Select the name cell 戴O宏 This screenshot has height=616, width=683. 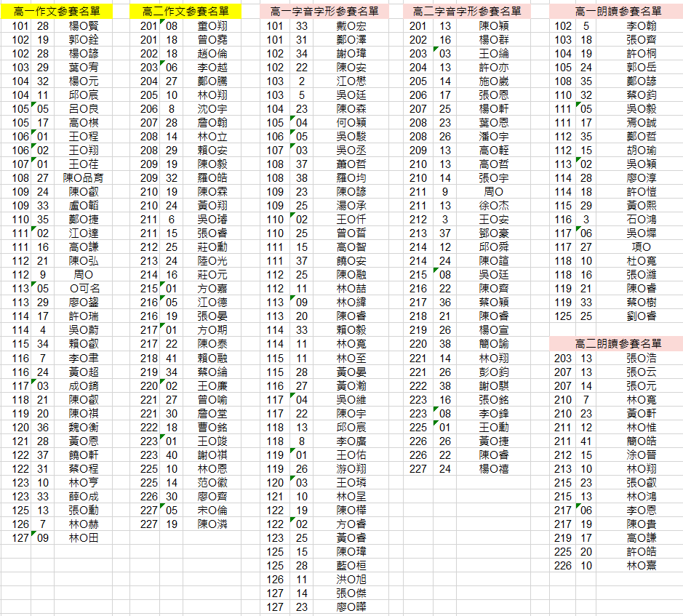tap(351, 26)
